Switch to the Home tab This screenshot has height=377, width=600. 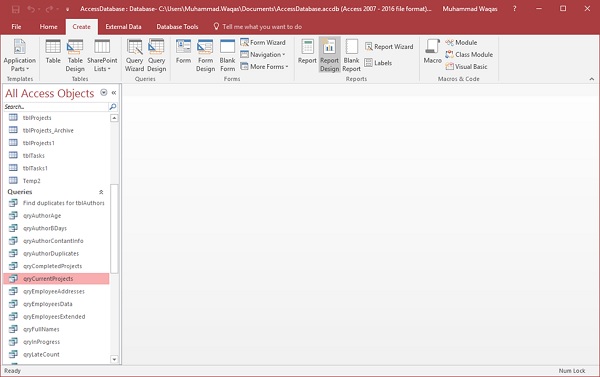(x=49, y=27)
